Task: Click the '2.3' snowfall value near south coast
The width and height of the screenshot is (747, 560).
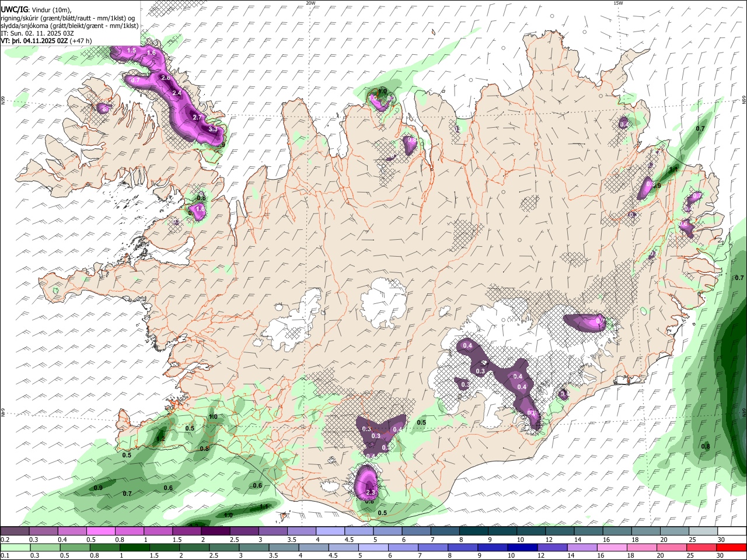Action: click(x=369, y=493)
